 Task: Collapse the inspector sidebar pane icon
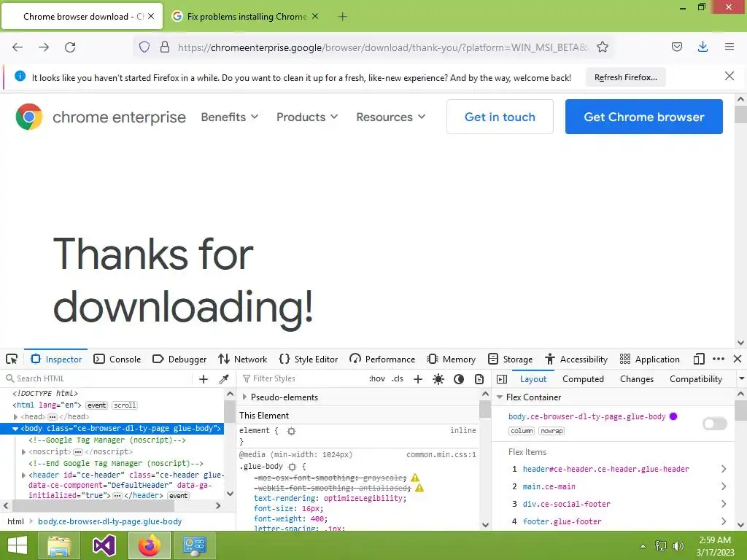(502, 379)
